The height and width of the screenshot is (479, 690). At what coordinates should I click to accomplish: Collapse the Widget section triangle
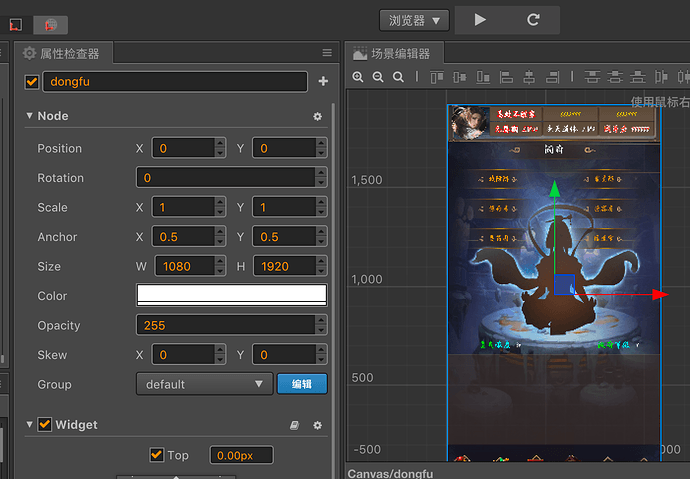29,424
